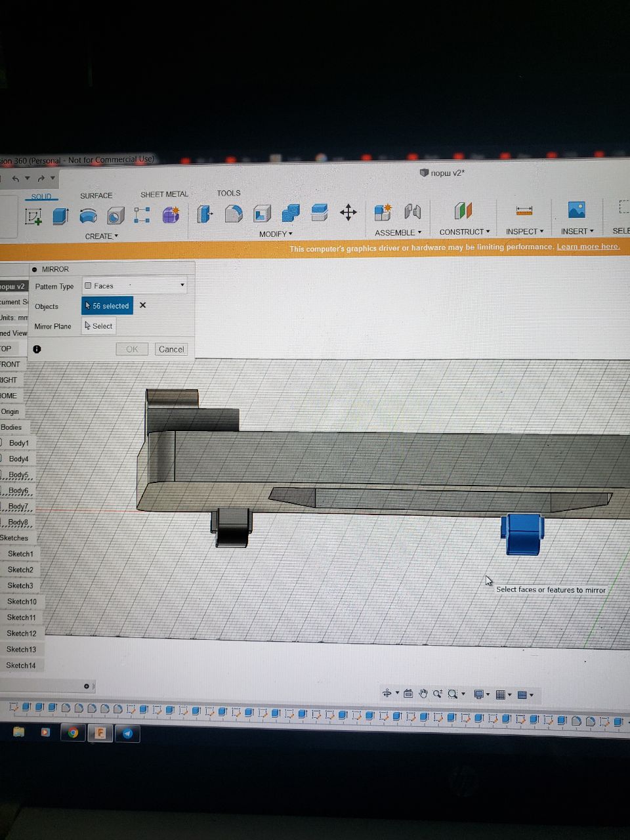
Task: Select Sketch1 in browser
Action: pos(20,554)
